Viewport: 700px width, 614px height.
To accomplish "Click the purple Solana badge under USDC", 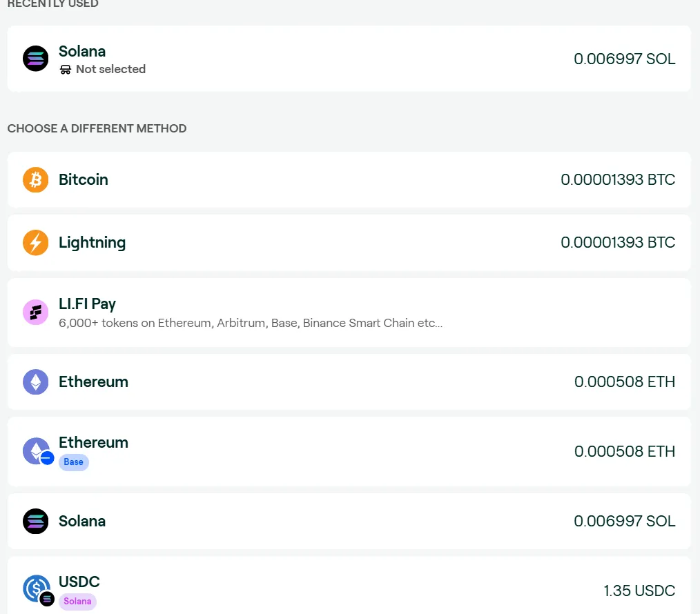I will pos(77,602).
